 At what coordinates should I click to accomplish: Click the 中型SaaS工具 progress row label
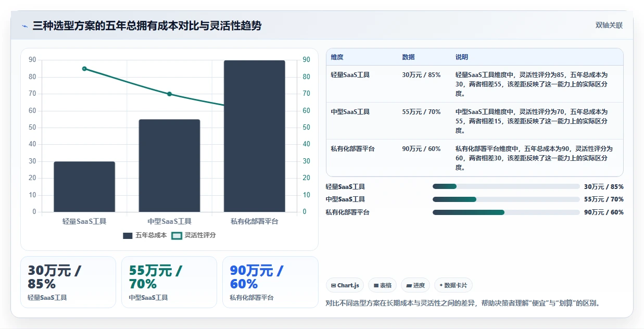coord(345,199)
